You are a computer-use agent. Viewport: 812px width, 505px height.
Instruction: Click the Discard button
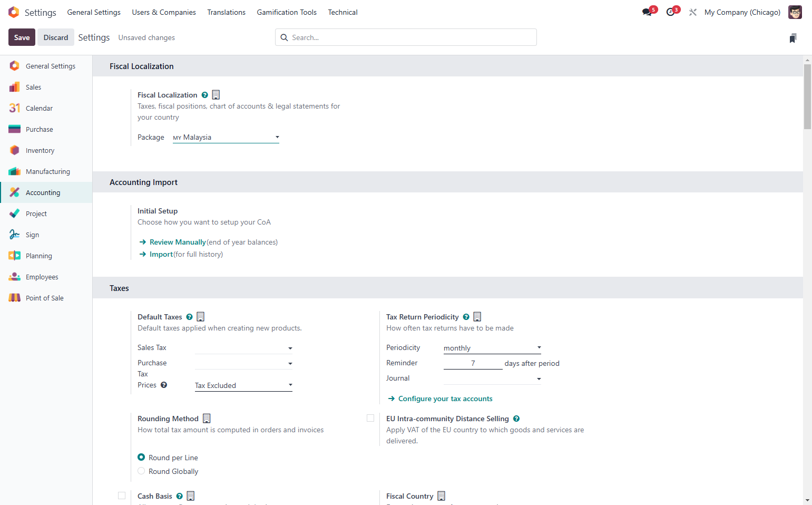tap(56, 37)
